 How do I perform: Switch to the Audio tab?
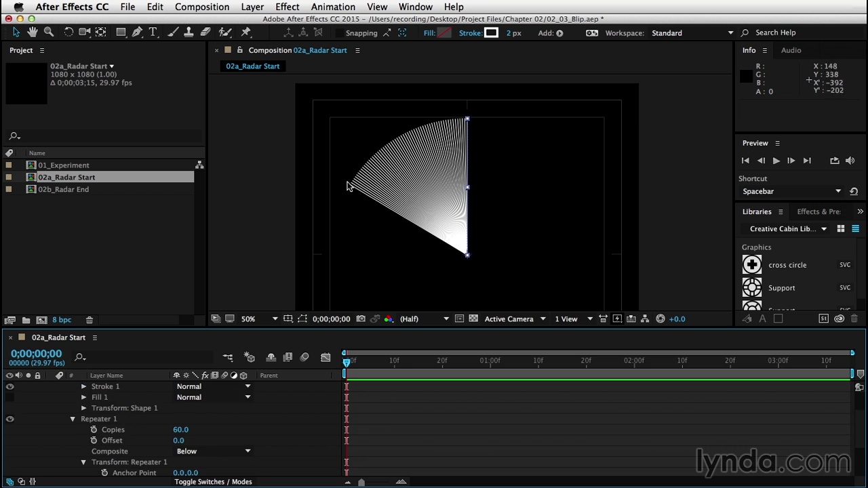pos(791,50)
